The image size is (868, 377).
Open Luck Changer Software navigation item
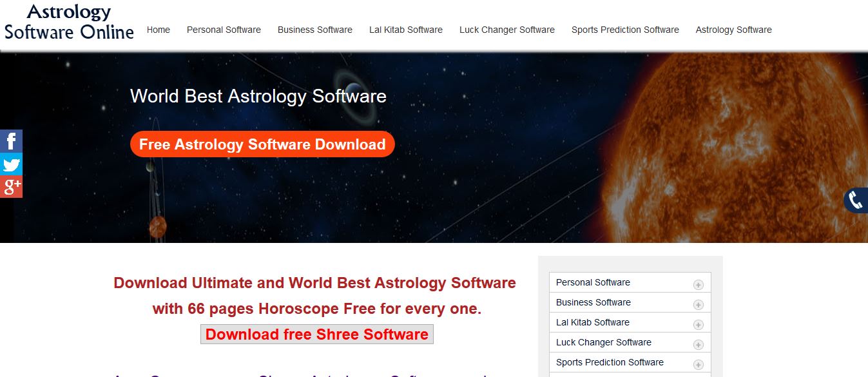click(x=507, y=30)
